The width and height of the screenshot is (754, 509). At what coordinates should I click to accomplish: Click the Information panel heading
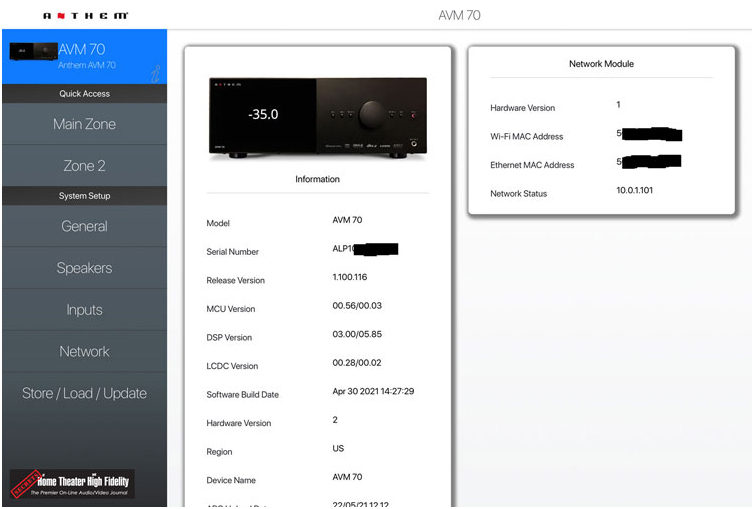[x=317, y=179]
